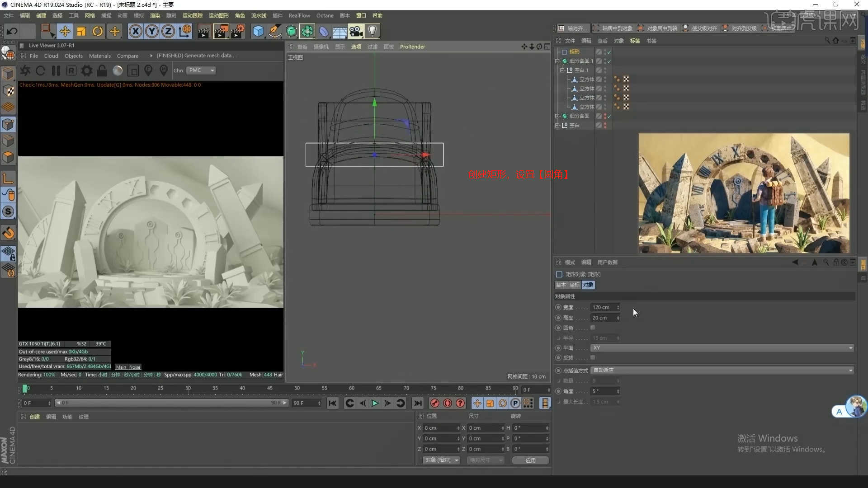Pause rendering in Live Viewer

click(56, 70)
